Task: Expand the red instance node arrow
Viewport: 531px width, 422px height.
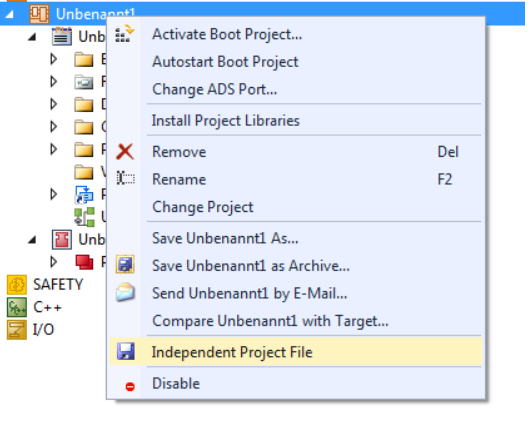Action: [54, 262]
